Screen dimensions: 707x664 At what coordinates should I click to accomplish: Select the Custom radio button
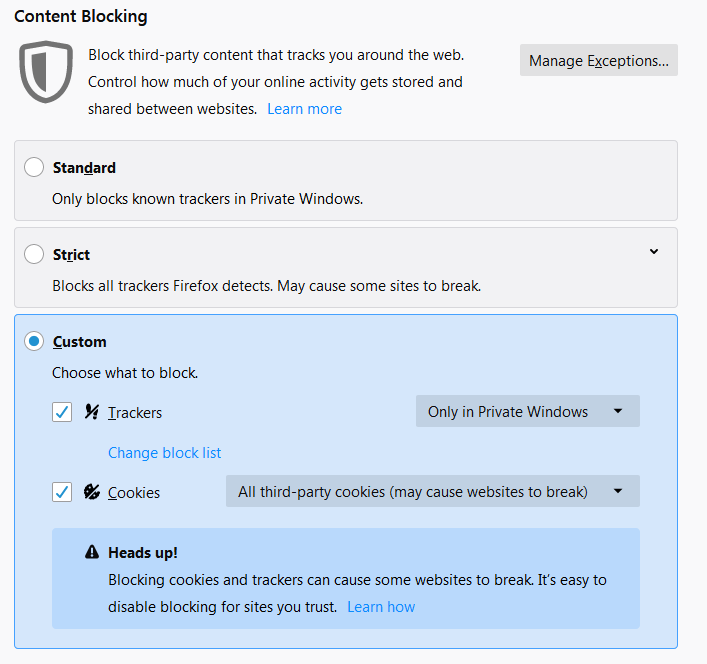point(34,341)
